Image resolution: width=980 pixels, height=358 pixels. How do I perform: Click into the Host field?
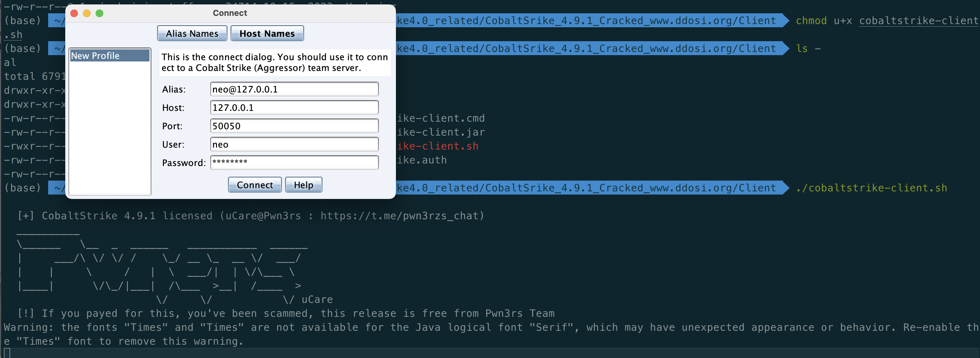(x=294, y=108)
